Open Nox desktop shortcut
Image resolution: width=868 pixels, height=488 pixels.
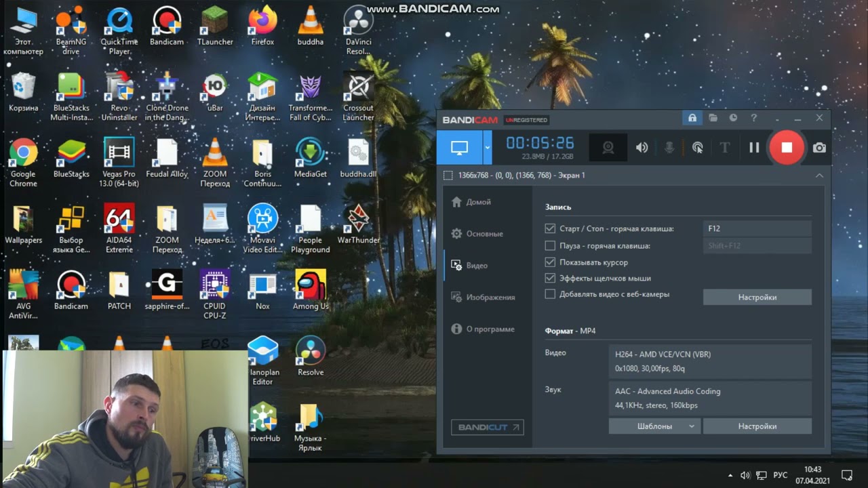tap(262, 290)
